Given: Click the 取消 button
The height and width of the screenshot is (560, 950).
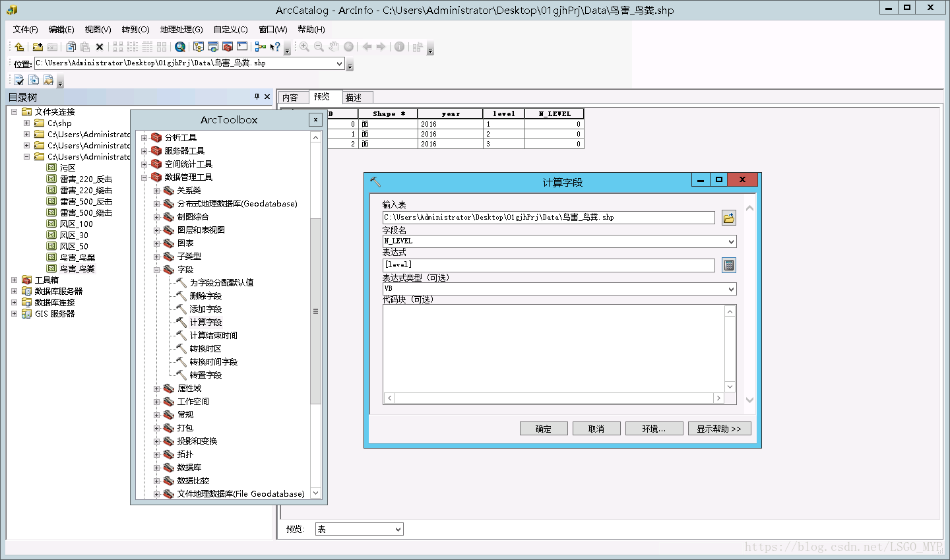Looking at the screenshot, I should tap(596, 429).
